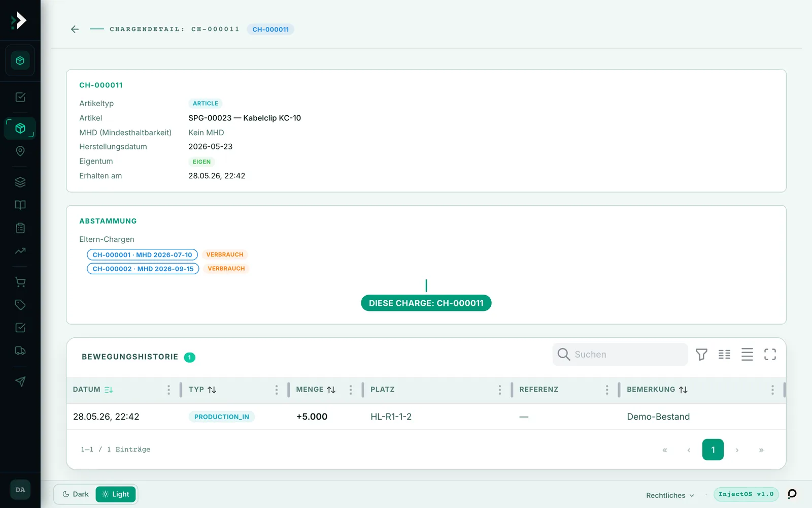This screenshot has height=508, width=812.
Task: Enter fullscreen table view icon
Action: pyautogui.click(x=770, y=355)
